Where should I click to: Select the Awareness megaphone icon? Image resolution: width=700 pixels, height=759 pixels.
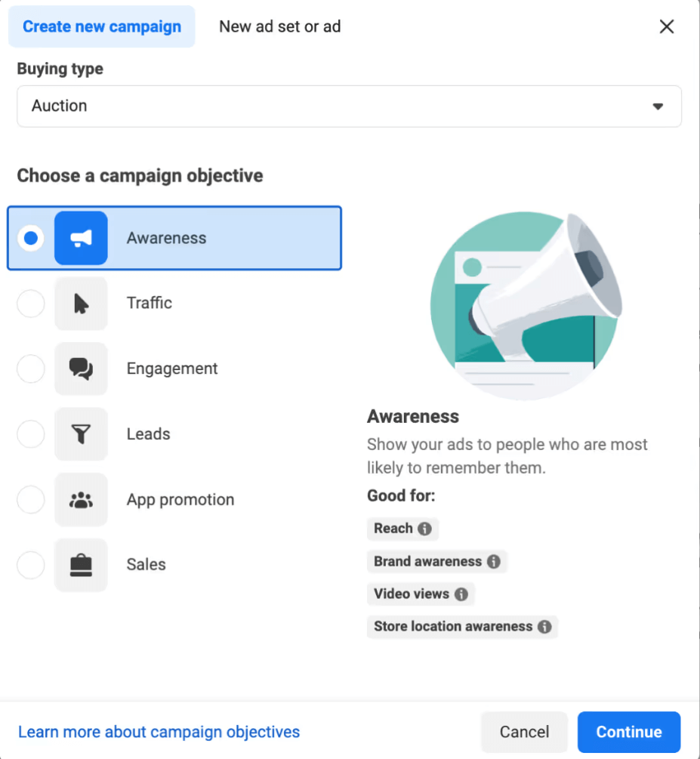coord(81,238)
